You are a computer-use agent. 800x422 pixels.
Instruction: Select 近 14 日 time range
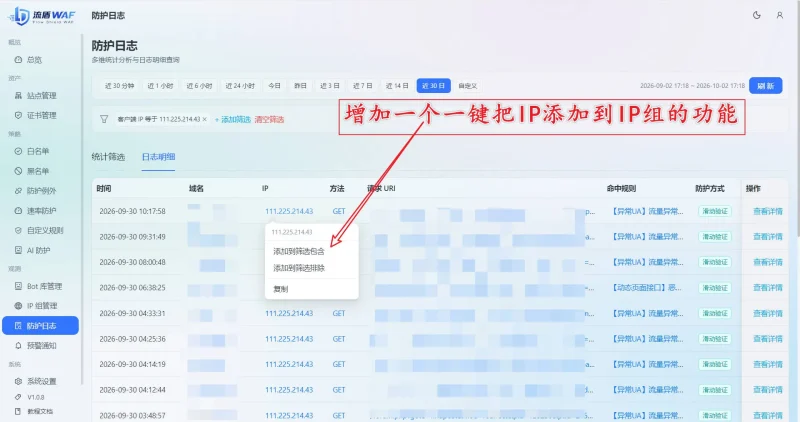coord(397,86)
